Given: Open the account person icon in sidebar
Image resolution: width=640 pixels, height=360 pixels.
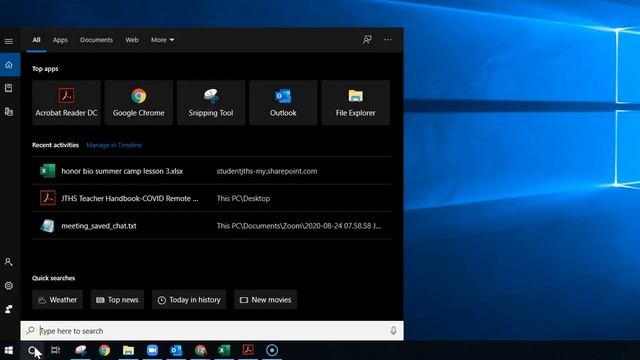Looking at the screenshot, I should pyautogui.click(x=9, y=262).
